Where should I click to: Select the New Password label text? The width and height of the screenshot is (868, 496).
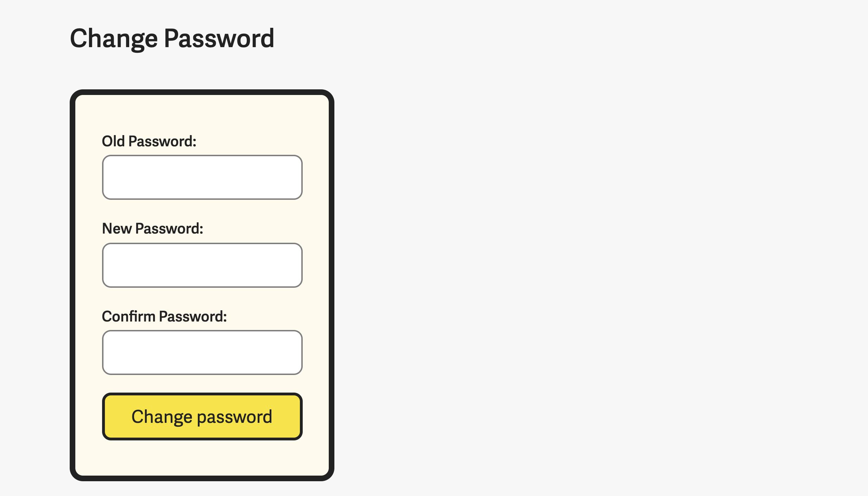click(x=152, y=229)
